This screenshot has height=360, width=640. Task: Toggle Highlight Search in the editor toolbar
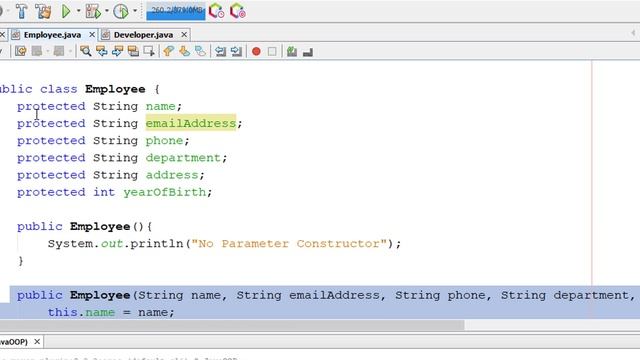[133, 51]
